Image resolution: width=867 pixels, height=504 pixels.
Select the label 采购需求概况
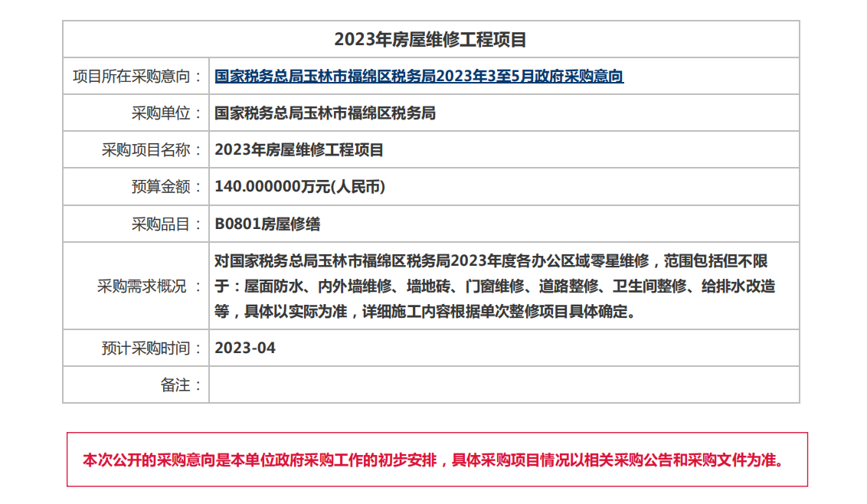tap(150, 286)
